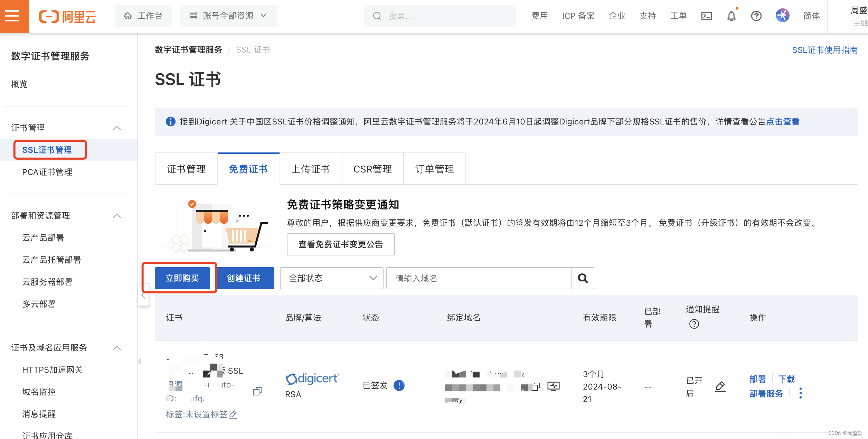Viewport: 868px width, 439px height.
Task: Collapse the 部署和资源管理 sidebar section
Action: (x=117, y=216)
